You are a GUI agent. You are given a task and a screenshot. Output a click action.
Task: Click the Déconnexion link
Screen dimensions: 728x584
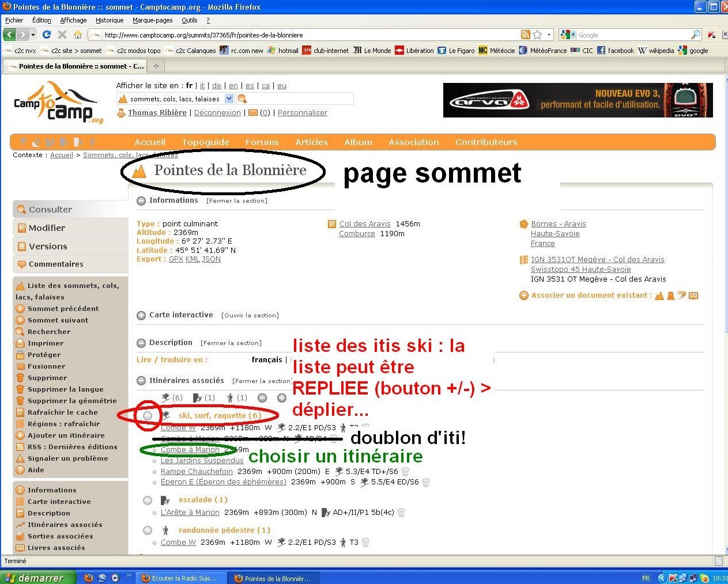coord(217,113)
